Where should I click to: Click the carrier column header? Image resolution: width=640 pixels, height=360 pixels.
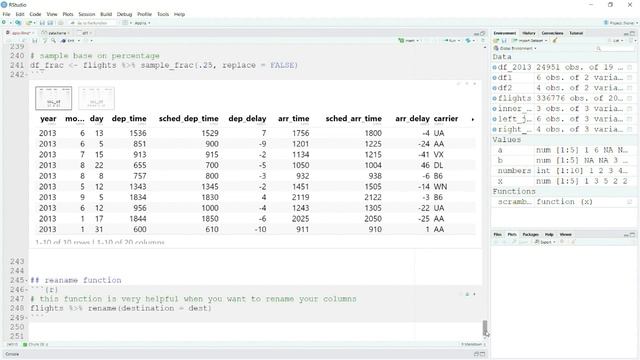coord(446,119)
